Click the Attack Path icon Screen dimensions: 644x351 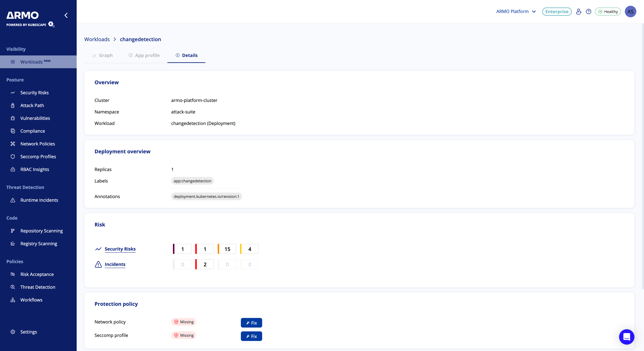point(13,105)
